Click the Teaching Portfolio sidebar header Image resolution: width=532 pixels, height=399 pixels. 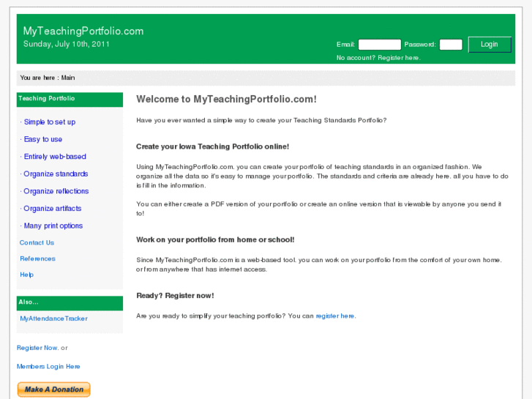[70, 100]
